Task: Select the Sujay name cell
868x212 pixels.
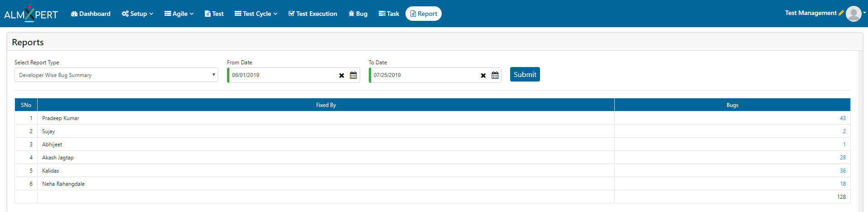Action: 326,131
